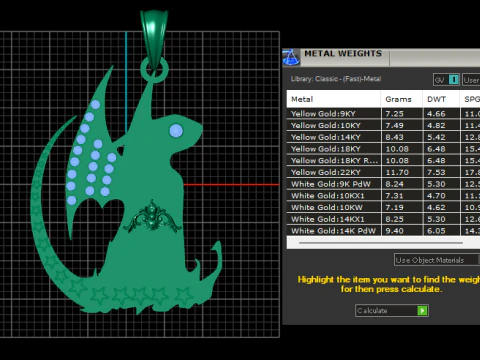Select the Yellow Gold:10KY row
Image resolution: width=480 pixels, height=360 pixels.
tap(383, 125)
